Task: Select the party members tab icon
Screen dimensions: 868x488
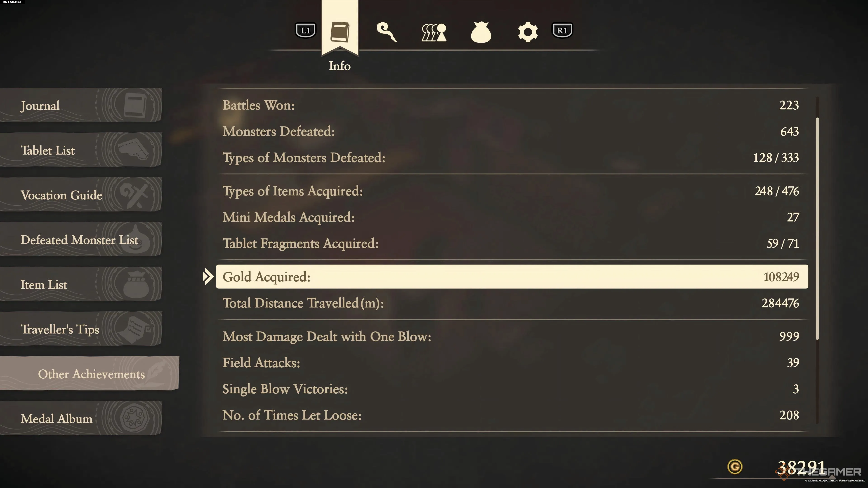Action: (x=434, y=32)
